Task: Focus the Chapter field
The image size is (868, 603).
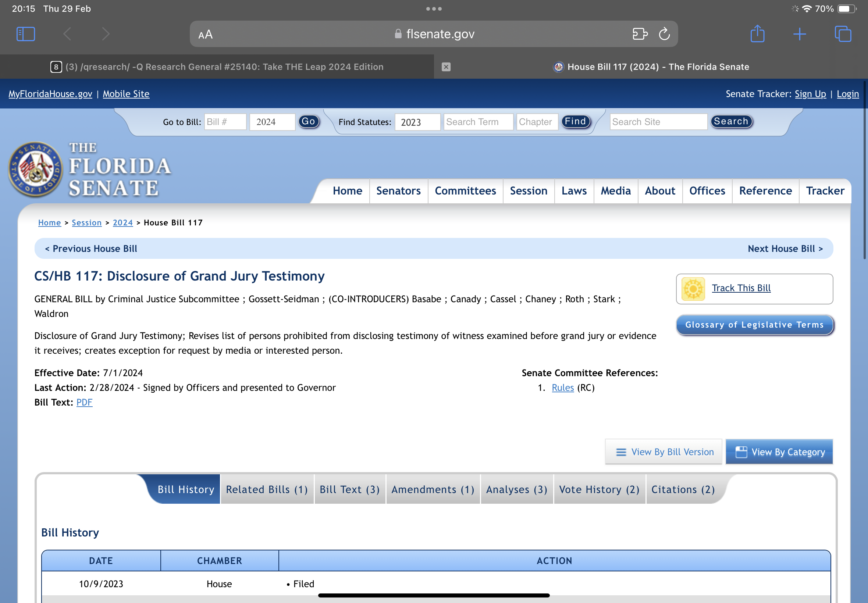Action: tap(537, 122)
